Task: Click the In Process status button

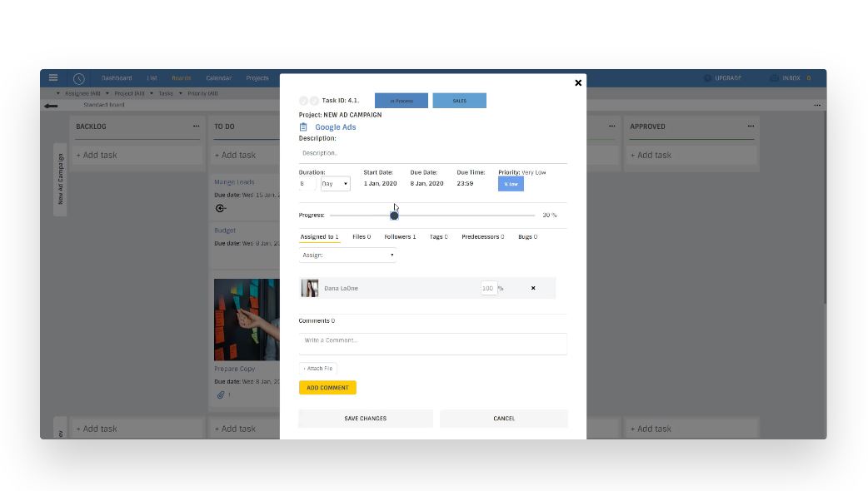Action: pos(402,101)
